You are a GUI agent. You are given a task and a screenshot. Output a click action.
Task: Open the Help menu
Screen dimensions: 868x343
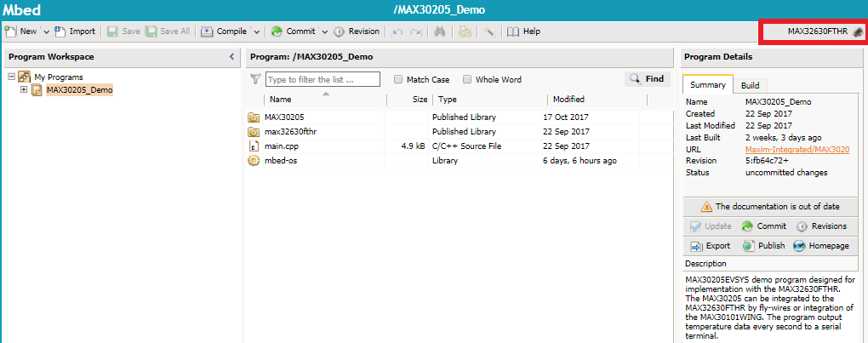(x=523, y=31)
